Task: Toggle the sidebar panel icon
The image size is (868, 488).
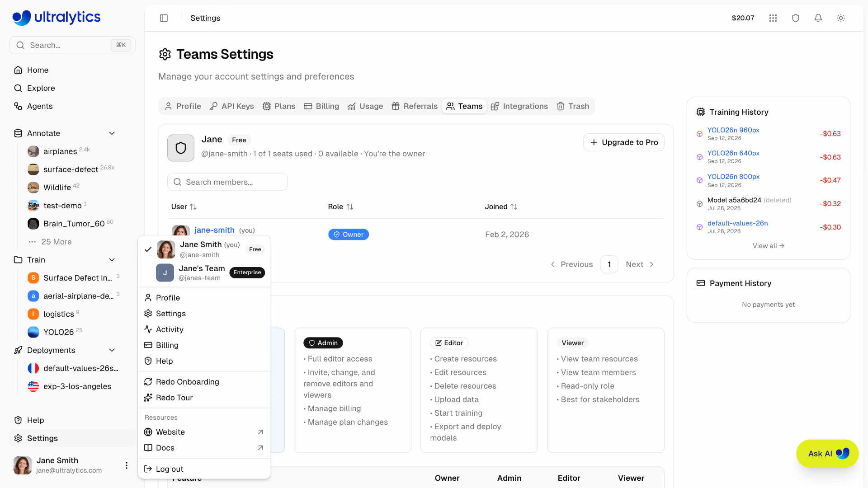Action: coord(164,18)
